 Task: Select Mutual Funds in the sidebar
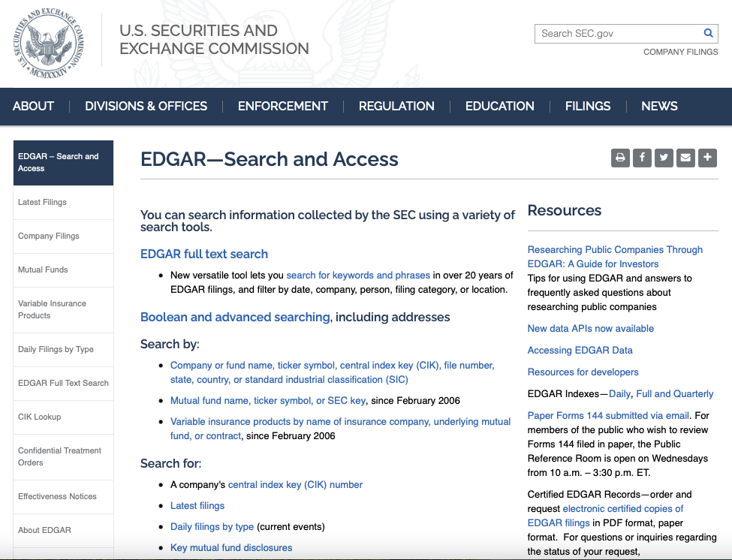tap(43, 269)
